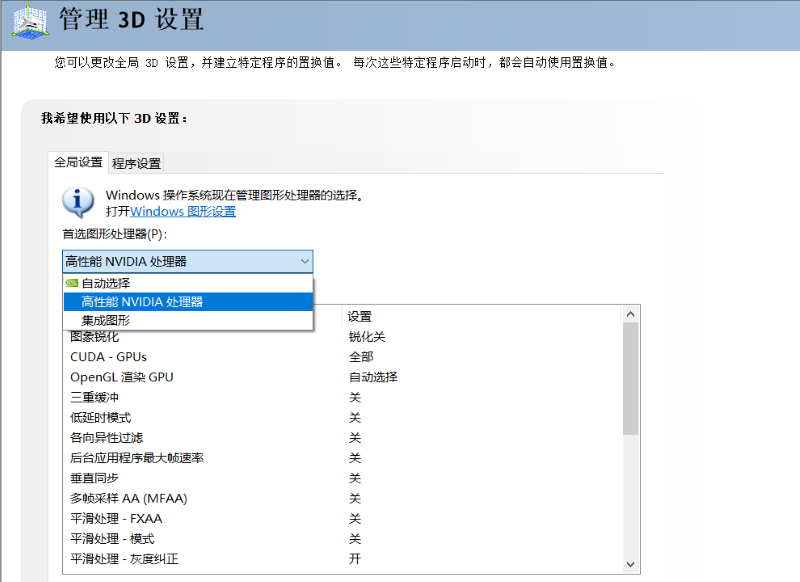Click NVIDIA logo icon beside 自动选择
Image resolution: width=800 pixels, height=582 pixels.
72,283
